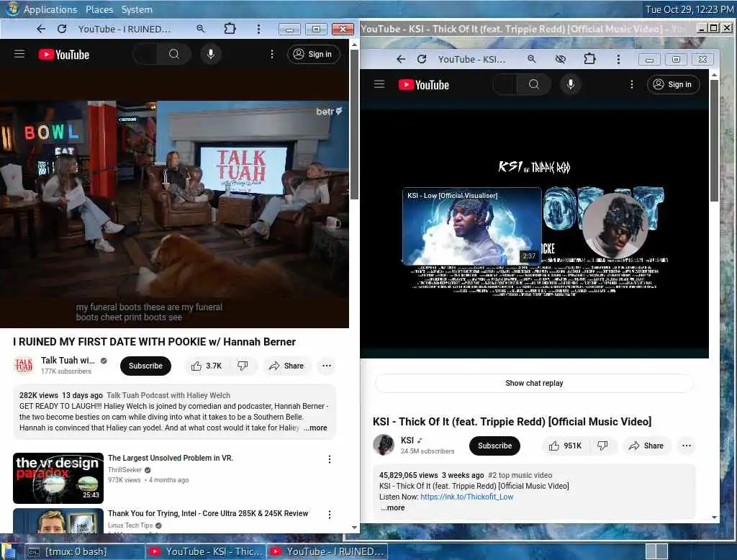Click search magnifier button in Talk Tuah window
This screenshot has height=560, width=737.
(x=174, y=54)
